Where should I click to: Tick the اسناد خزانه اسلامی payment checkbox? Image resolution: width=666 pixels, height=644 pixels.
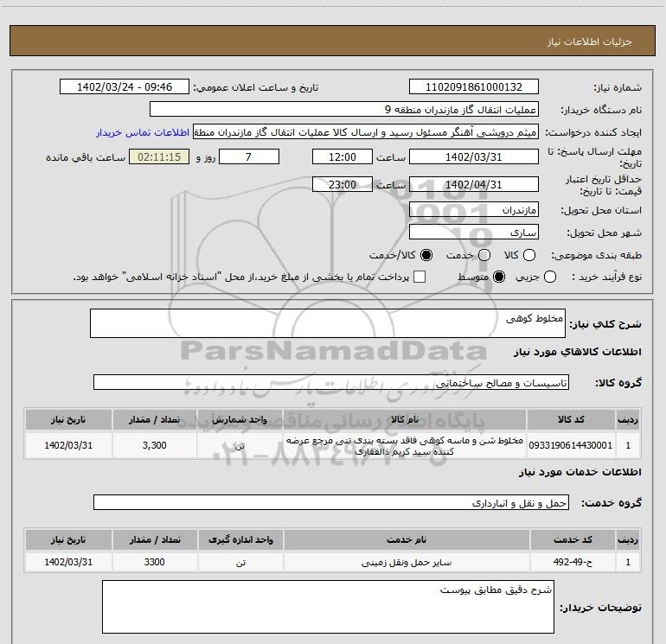(419, 277)
